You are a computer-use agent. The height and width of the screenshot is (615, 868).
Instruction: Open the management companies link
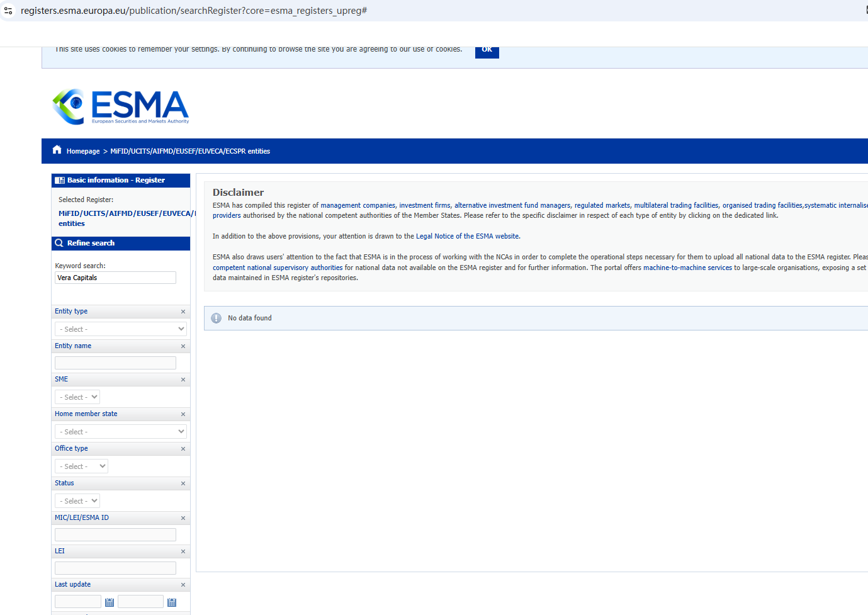[x=358, y=205]
